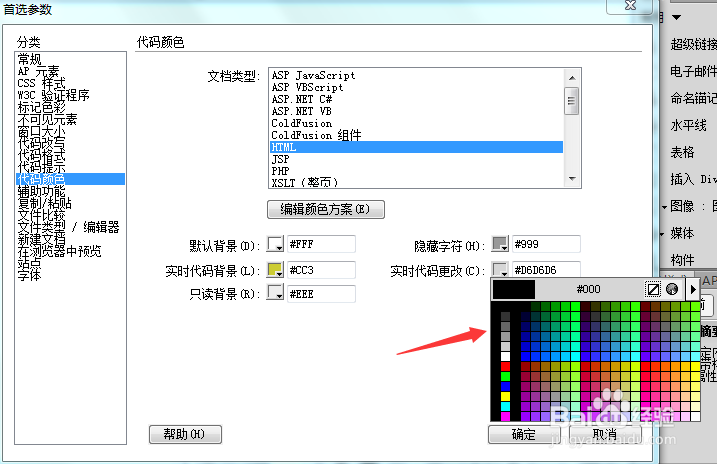Click the document type list scroll down arrow
Image resolution: width=717 pixels, height=464 pixels.
[572, 178]
